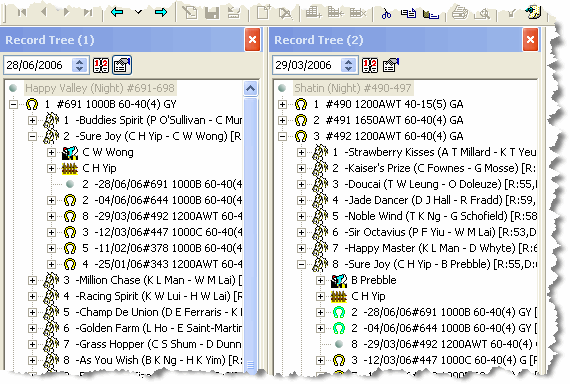Expand race #491 1650AWT node
This screenshot has width=570, height=384.
click(282, 120)
